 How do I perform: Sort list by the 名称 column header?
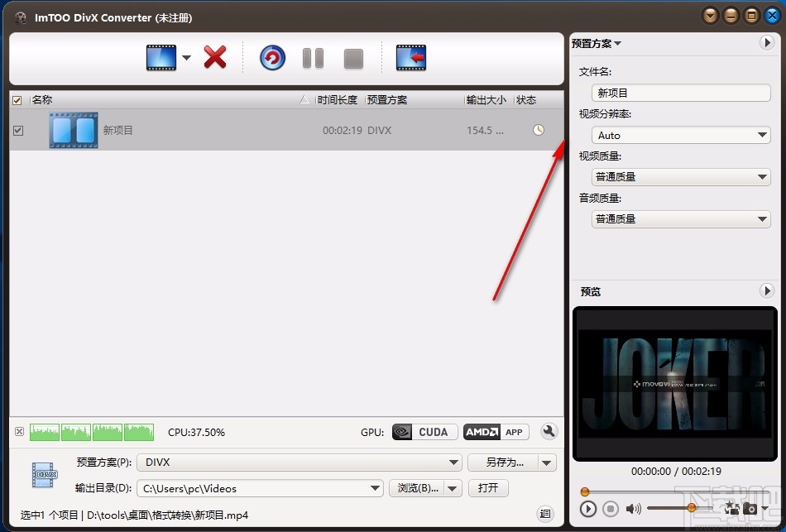41,99
